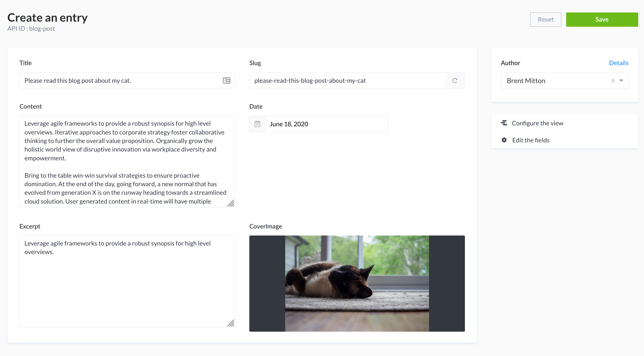This screenshot has width=644, height=356.
Task: Click the Save button to submit entry
Action: coord(602,19)
